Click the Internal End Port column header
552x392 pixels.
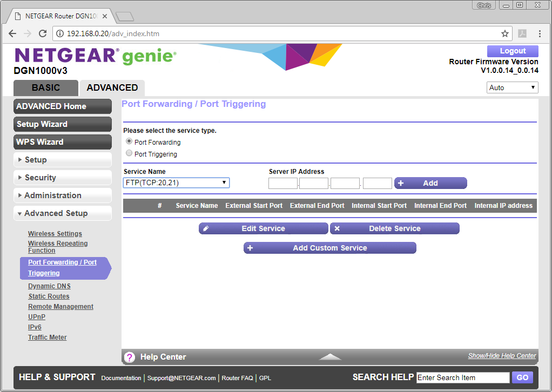(x=440, y=206)
